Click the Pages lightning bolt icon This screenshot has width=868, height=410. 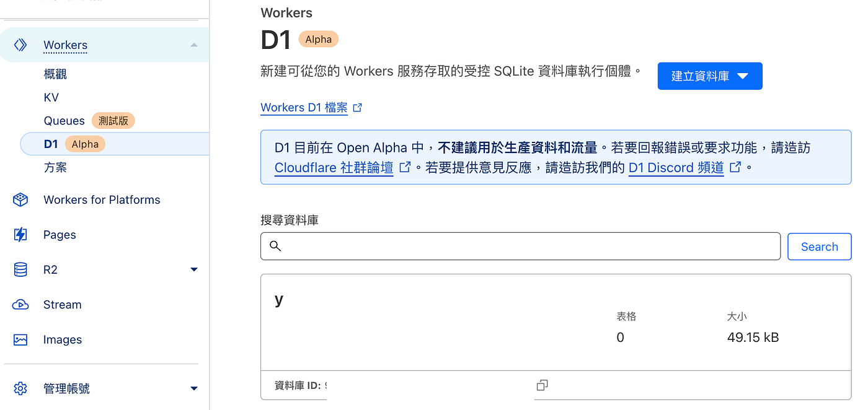coord(20,235)
